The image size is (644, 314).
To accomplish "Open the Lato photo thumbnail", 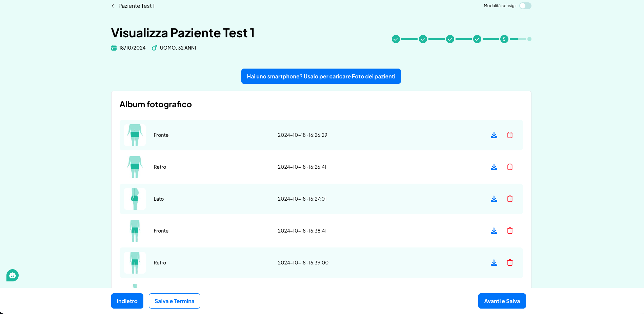I will pos(135,199).
